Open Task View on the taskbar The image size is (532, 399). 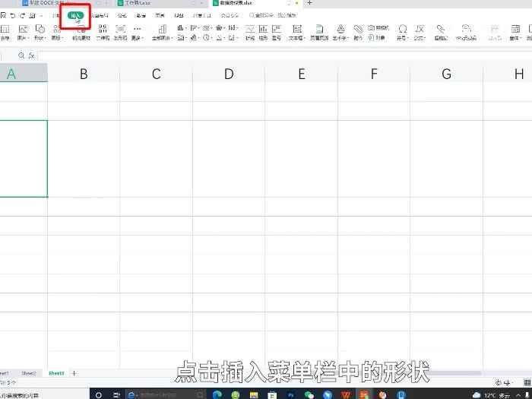tap(116, 394)
